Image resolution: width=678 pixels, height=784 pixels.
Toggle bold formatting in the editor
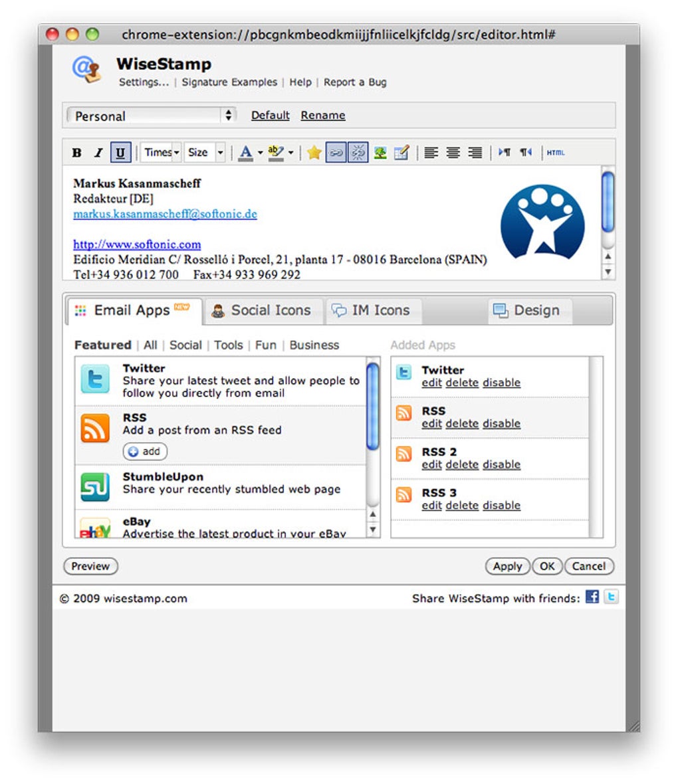(x=75, y=152)
